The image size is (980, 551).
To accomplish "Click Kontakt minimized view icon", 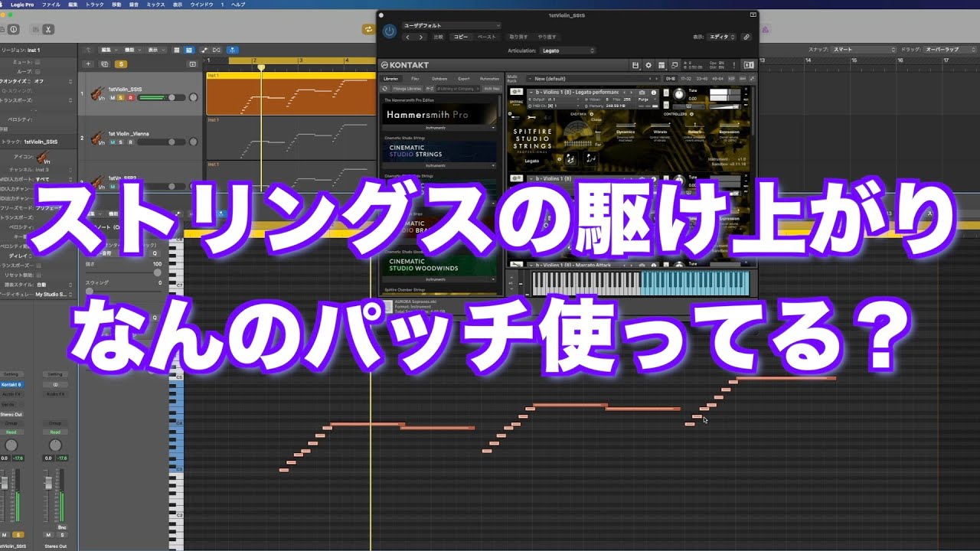I will [x=675, y=65].
